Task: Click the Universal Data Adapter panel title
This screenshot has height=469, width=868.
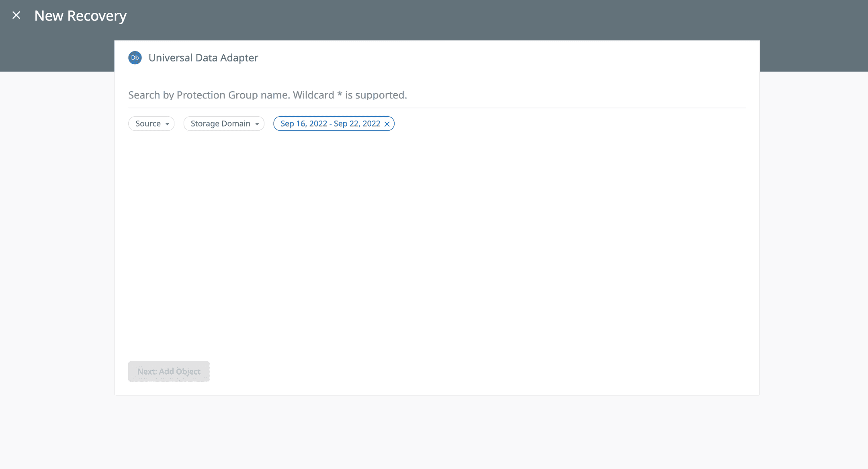Action: (x=203, y=57)
